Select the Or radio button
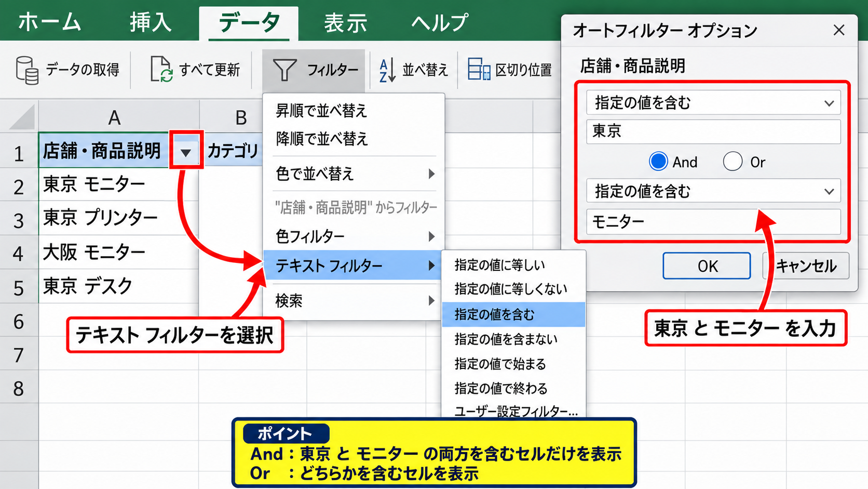This screenshot has width=868, height=489. (x=733, y=162)
